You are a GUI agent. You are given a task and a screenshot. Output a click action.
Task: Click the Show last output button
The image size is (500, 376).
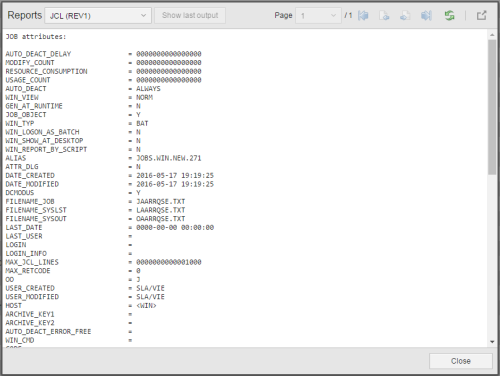(x=190, y=15)
